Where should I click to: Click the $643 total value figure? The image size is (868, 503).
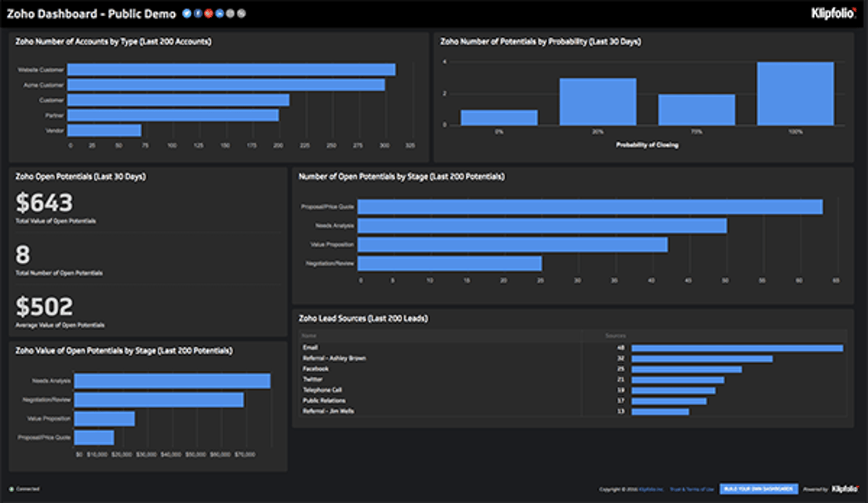tap(44, 203)
